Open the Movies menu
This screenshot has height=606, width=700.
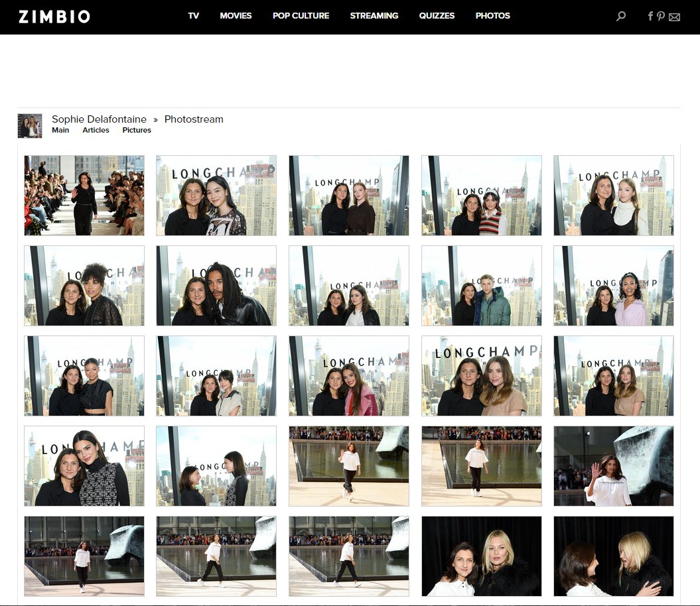pyautogui.click(x=236, y=16)
